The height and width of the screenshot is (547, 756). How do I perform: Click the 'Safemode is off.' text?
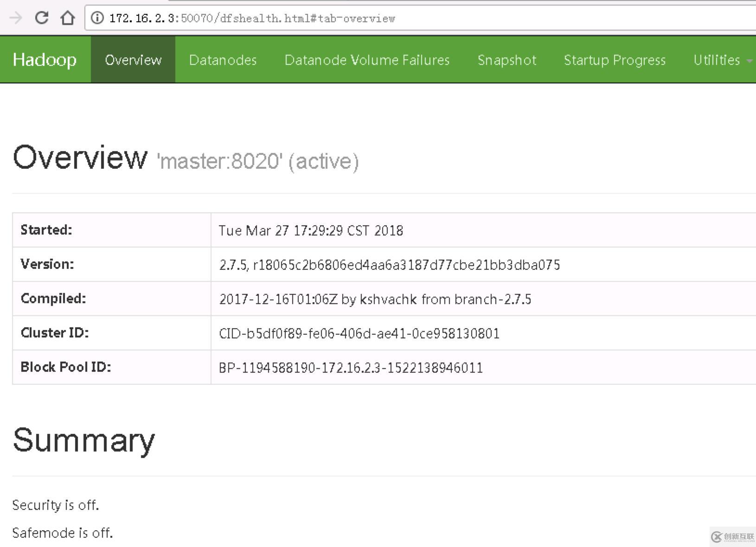[x=63, y=533]
